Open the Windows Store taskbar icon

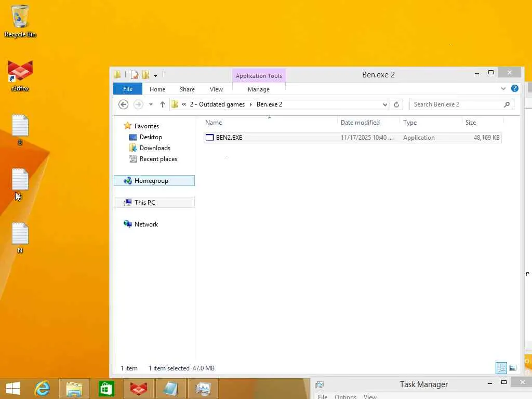tap(106, 389)
